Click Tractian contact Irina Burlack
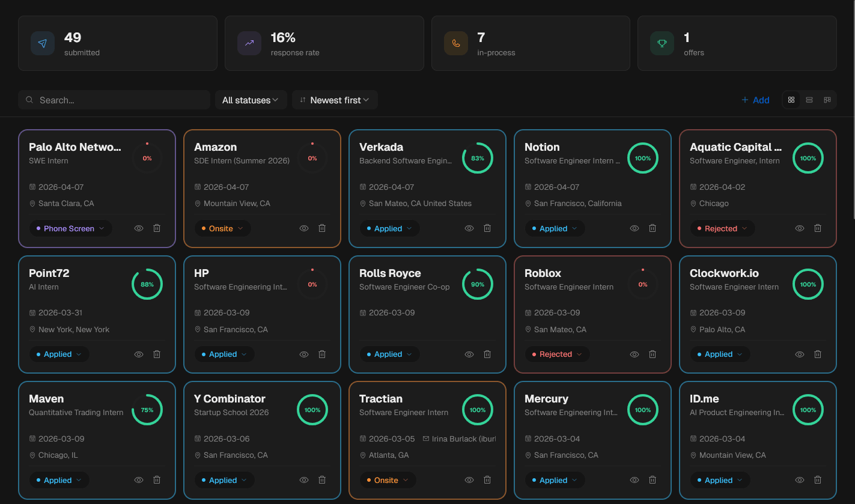The height and width of the screenshot is (504, 855). pos(460,439)
